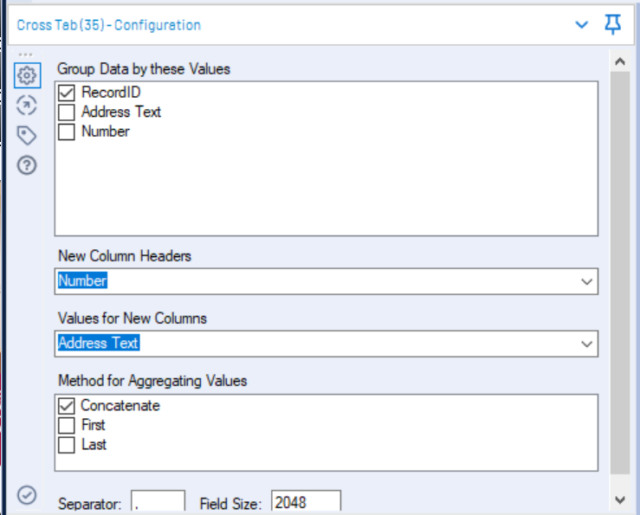Check the Last aggregation method
640x515 pixels.
(67, 444)
